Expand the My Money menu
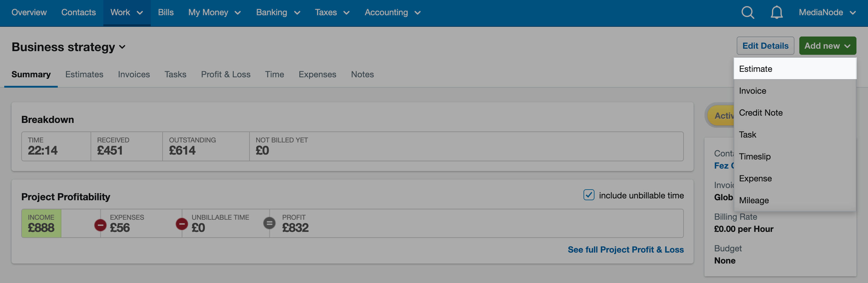 pos(214,12)
